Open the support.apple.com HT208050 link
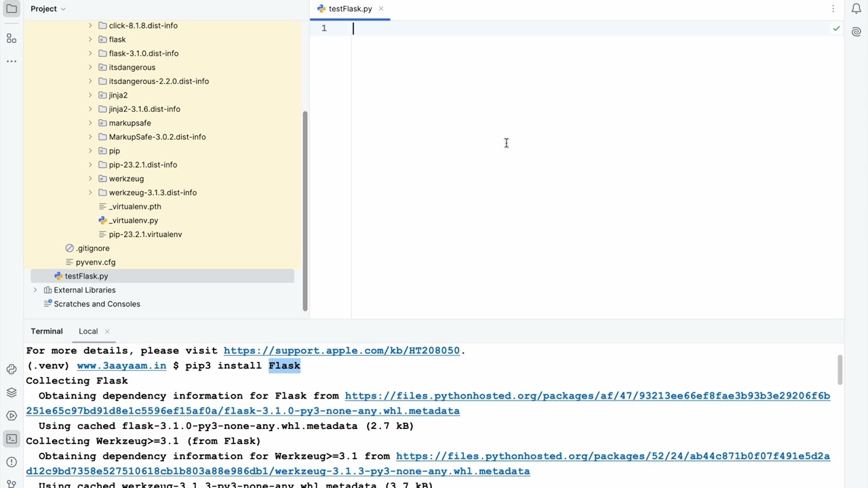This screenshot has width=868, height=488. click(x=342, y=350)
